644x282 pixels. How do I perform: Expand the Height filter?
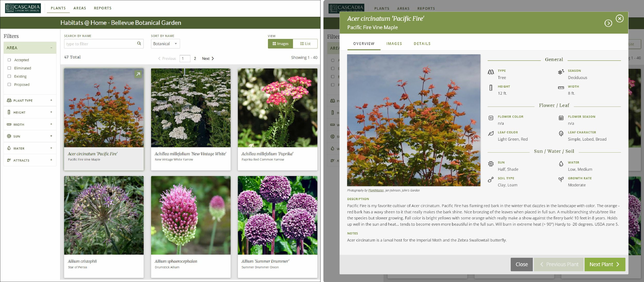click(51, 112)
